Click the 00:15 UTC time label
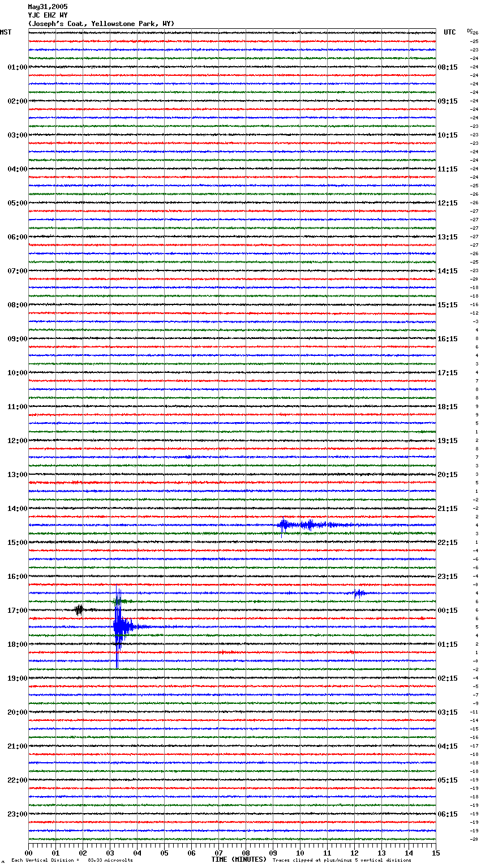The height and width of the screenshot is (868, 481). (448, 611)
